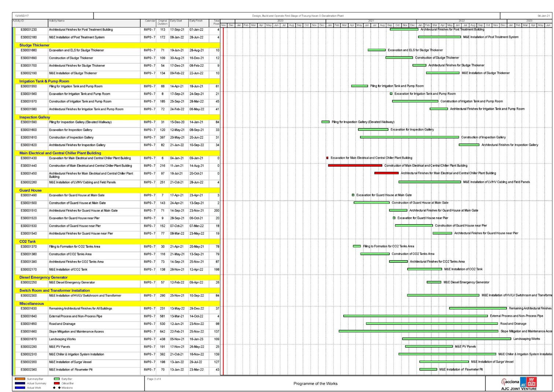This screenshot has height=392, width=554.
Task: Click the green Construction of Inspection Gallery bar
Action: (409, 137)
